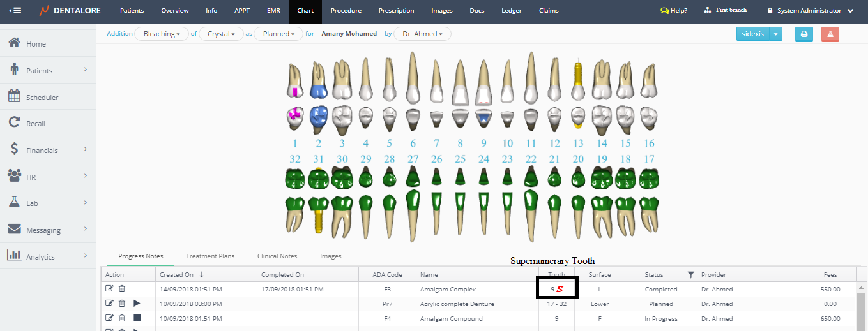Screen dimensions: 868x331
Task: Open the Prescription top menu
Action: pyautogui.click(x=396, y=11)
